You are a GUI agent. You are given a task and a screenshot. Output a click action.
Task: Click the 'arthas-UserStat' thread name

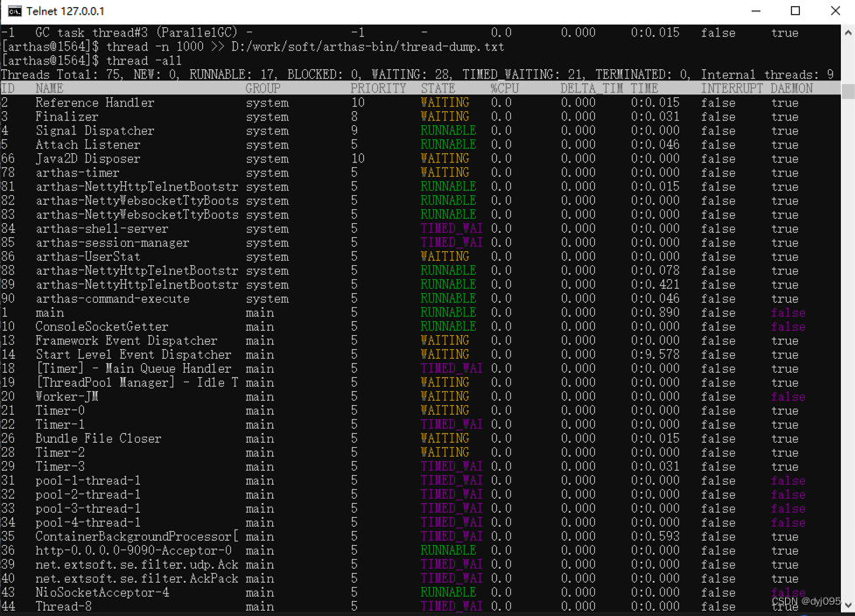click(88, 256)
